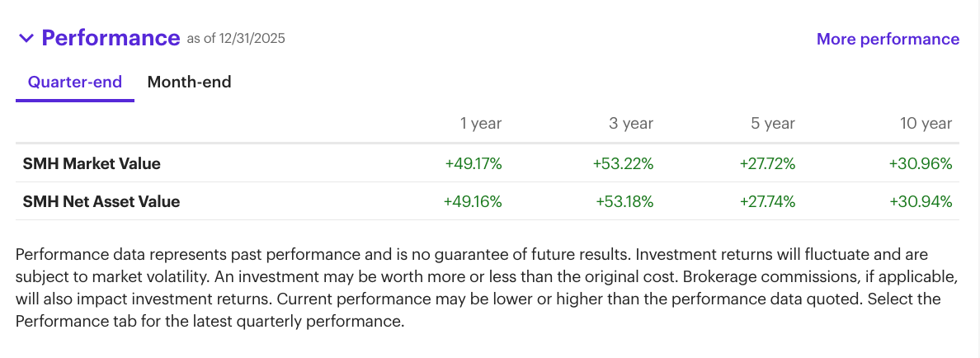Click the +53.18% net asset value cell
This screenshot has width=980, height=358.
pos(624,202)
